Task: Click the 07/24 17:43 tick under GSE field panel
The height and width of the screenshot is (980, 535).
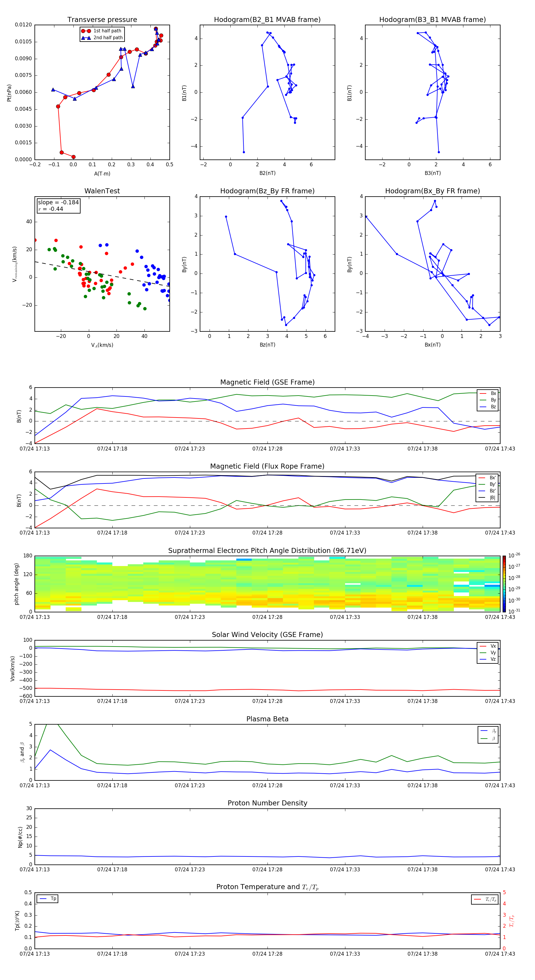Action: (500, 449)
